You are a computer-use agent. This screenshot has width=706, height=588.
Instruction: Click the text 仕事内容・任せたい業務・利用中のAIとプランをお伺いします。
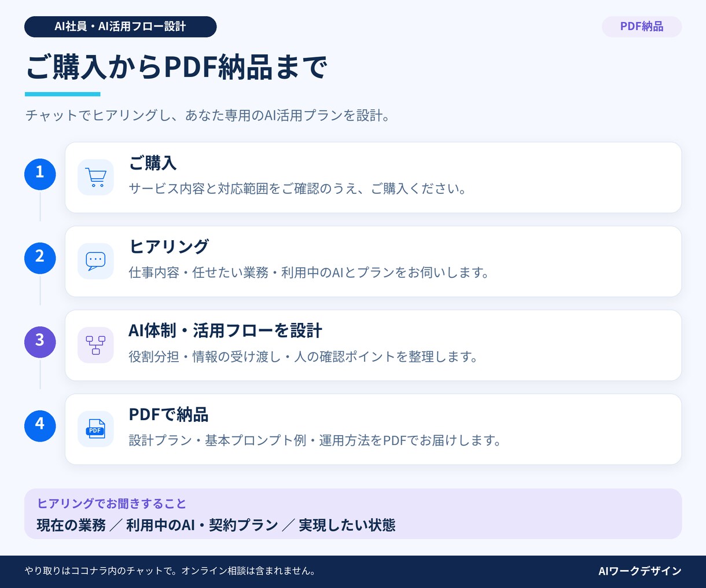click(310, 273)
